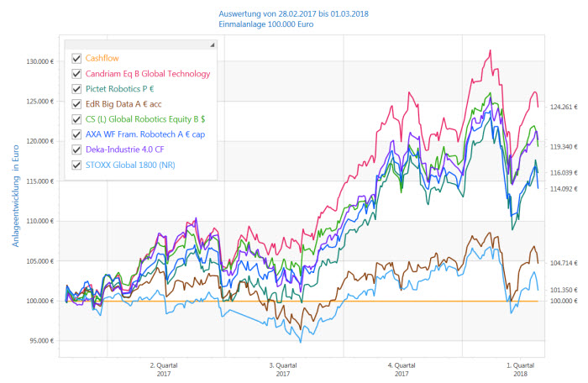The width and height of the screenshot is (588, 383).
Task: Click the 124.261 € end value label
Action: pos(563,108)
